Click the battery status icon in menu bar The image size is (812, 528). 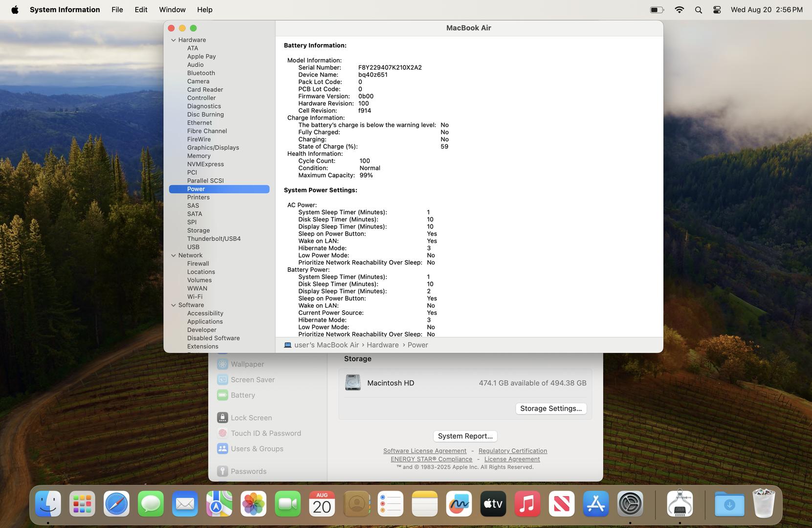coord(657,10)
